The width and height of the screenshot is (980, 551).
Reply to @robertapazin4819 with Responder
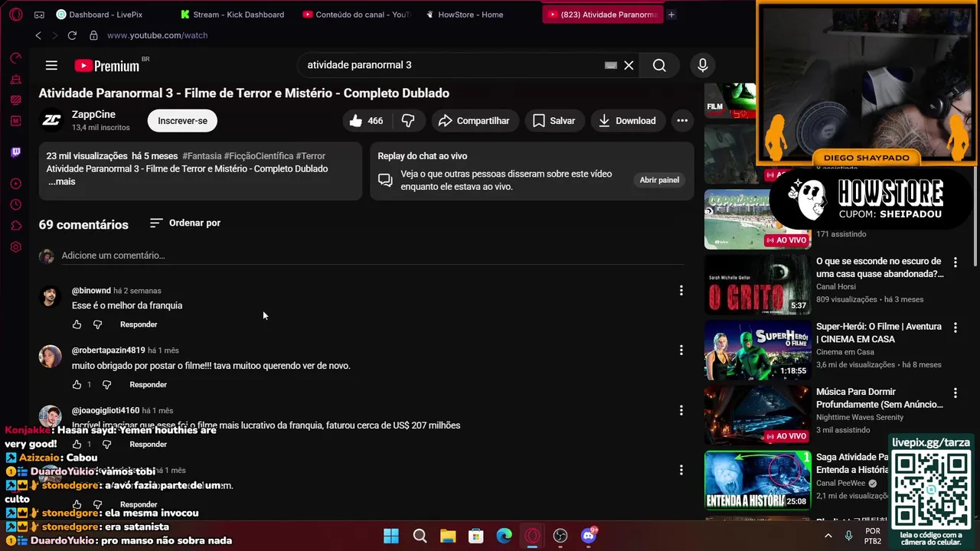(x=148, y=384)
